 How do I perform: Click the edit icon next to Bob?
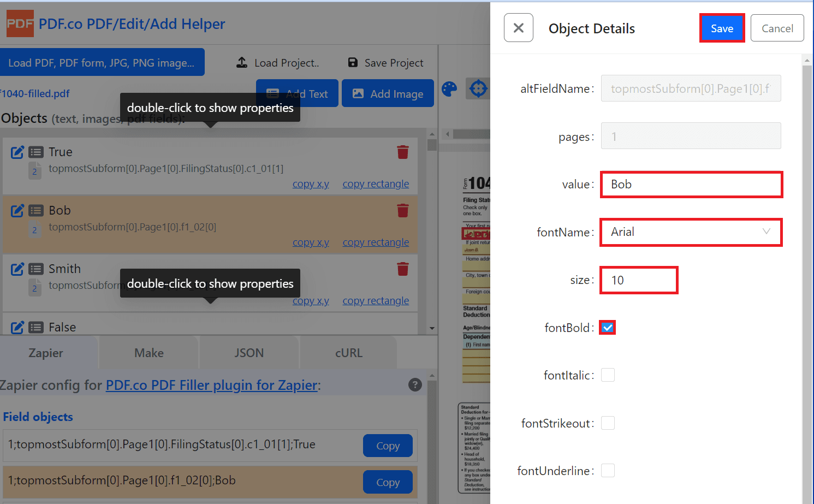[17, 211]
